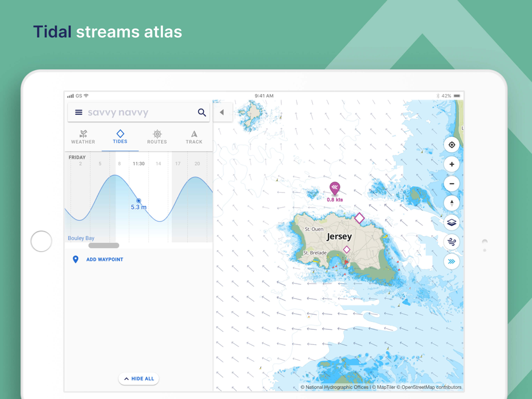Image resolution: width=532 pixels, height=399 pixels.
Task: Click the savvy navvy search field
Action: (x=139, y=112)
